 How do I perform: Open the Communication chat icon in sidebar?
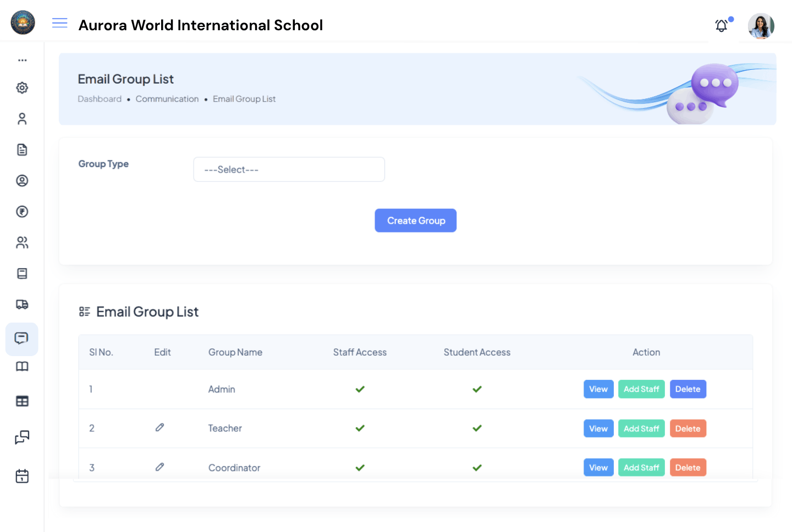point(22,339)
